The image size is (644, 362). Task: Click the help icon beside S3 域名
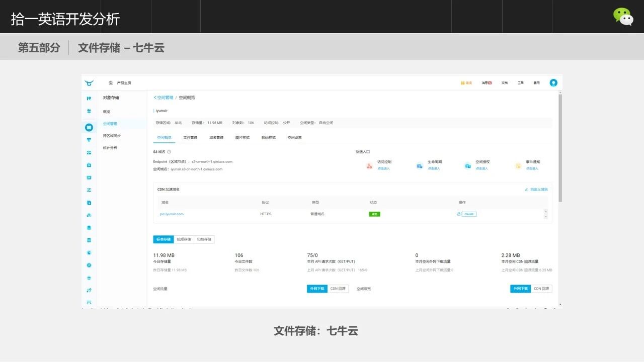tap(169, 152)
